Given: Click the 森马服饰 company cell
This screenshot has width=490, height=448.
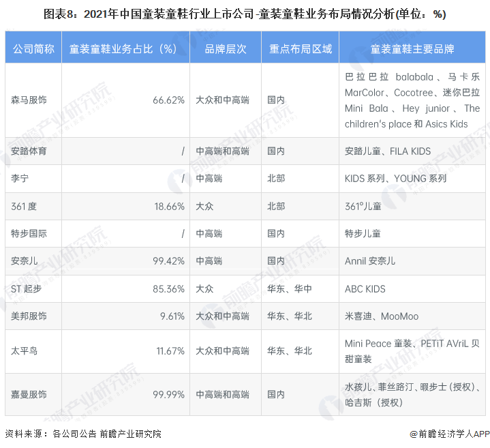Looking at the screenshot, I should pyautogui.click(x=33, y=100).
